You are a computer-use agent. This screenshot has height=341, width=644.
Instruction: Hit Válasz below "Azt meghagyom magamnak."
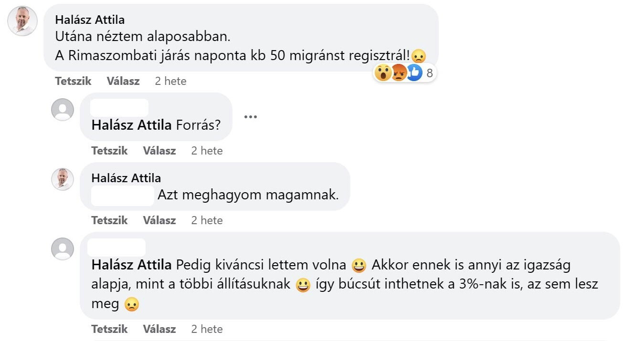tap(159, 220)
